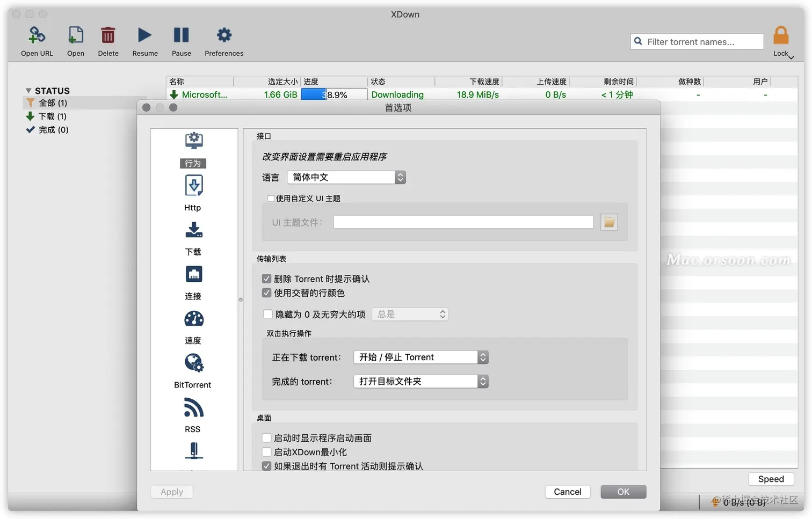Viewport: 812px width, 519px height.
Task: Click the < 1 分钟 remaining time cell
Action: pyautogui.click(x=617, y=94)
